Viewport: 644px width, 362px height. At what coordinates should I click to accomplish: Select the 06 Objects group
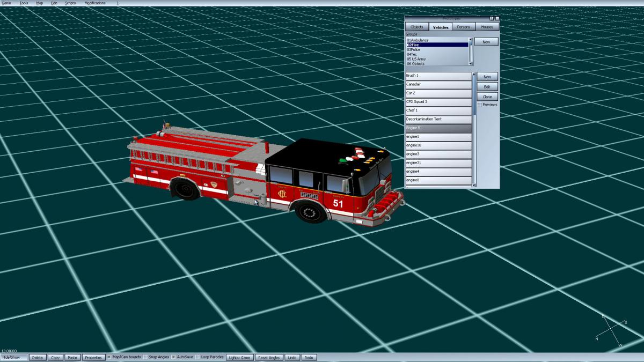(437, 63)
